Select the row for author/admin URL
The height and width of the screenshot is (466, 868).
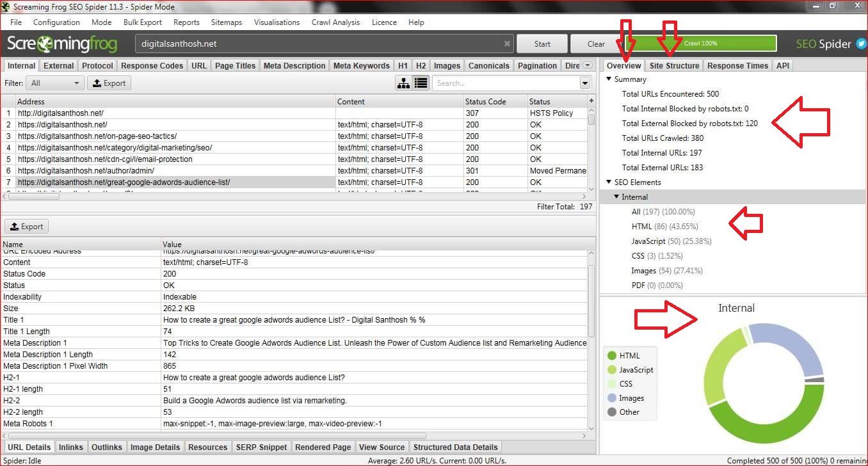pos(294,171)
